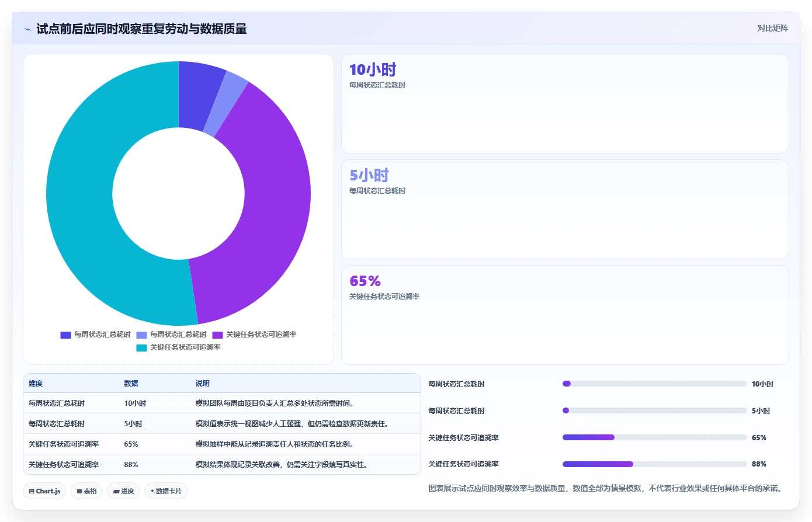Click the Chart.js chip
Image resolution: width=812 pixels, height=522 pixels.
point(44,491)
